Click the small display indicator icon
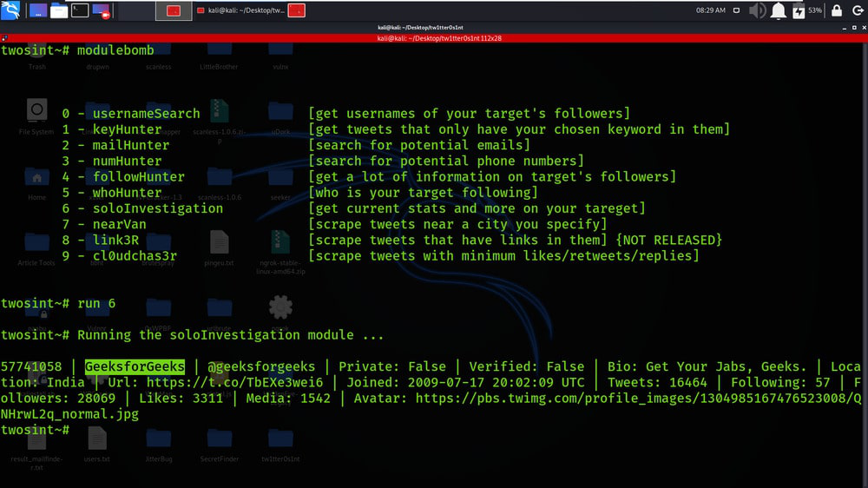868x488 pixels. [x=736, y=10]
